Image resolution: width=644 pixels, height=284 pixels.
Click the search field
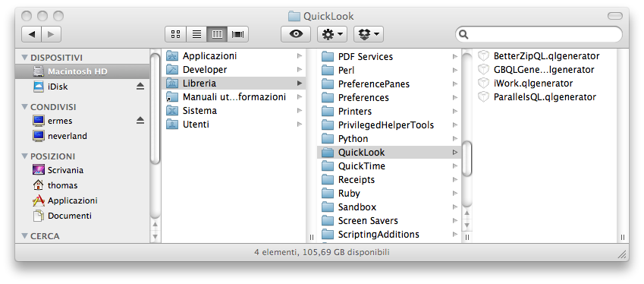(539, 34)
